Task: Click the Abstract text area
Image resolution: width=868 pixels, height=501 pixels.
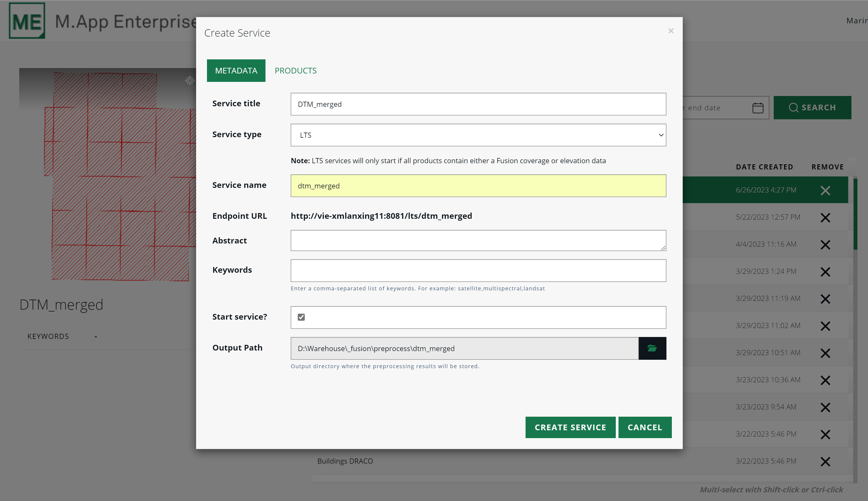Action: click(478, 240)
